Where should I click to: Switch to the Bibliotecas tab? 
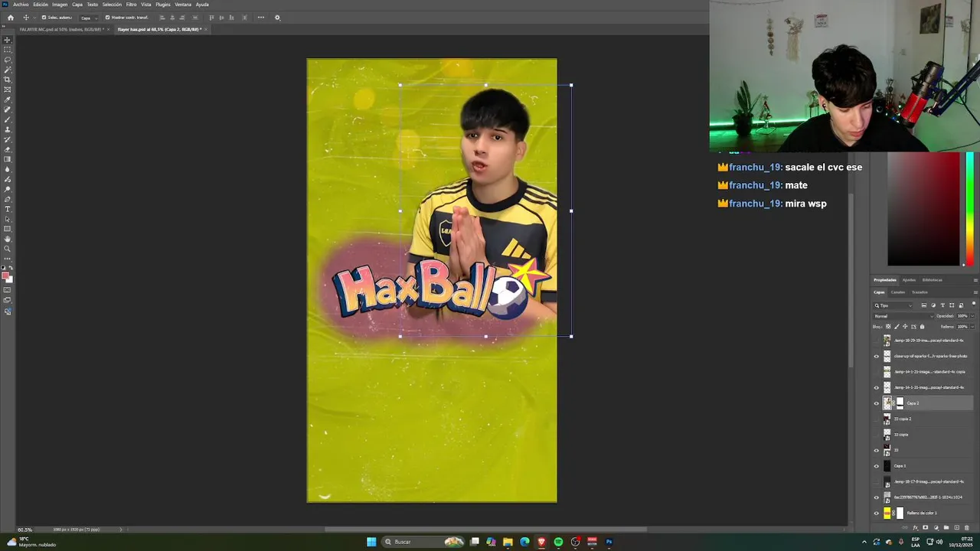pos(932,280)
